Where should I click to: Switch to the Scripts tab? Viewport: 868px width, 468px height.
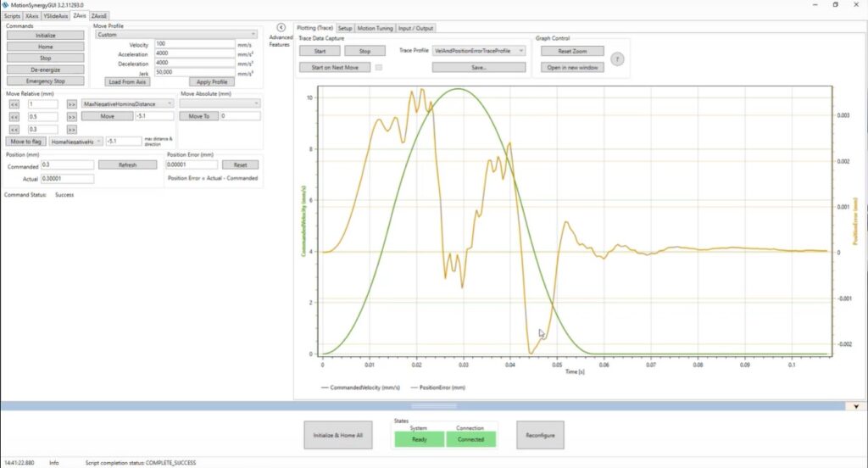tap(12, 16)
